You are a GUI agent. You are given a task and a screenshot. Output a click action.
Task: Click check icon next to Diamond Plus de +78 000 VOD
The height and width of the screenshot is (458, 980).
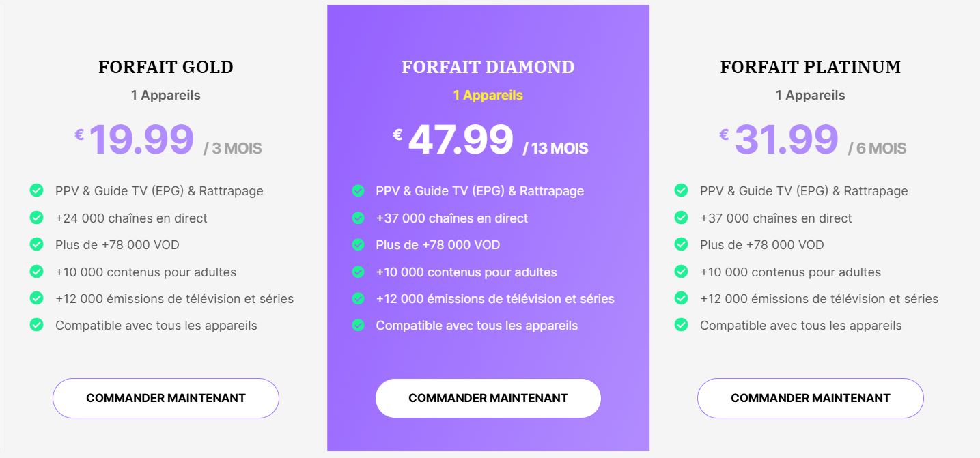358,244
